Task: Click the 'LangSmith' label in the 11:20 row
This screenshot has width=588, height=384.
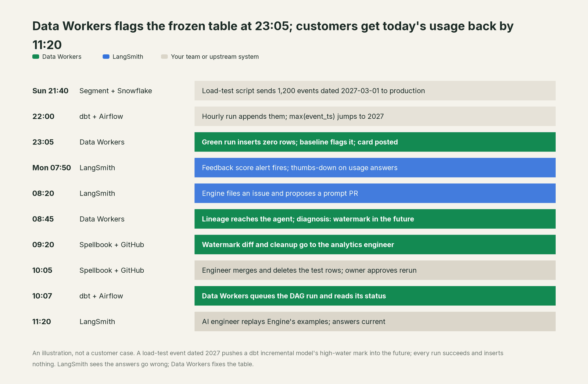Action: point(97,322)
